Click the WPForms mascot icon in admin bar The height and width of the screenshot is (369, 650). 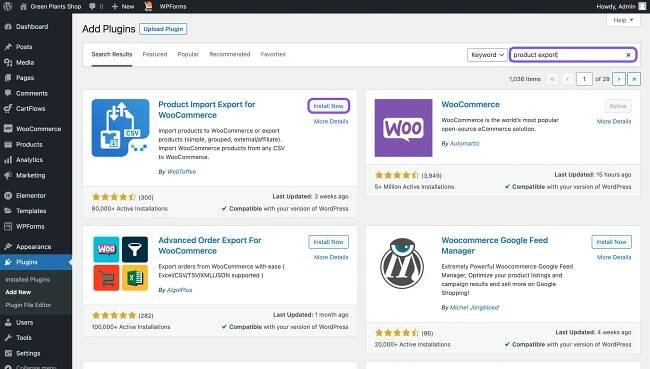point(148,6)
